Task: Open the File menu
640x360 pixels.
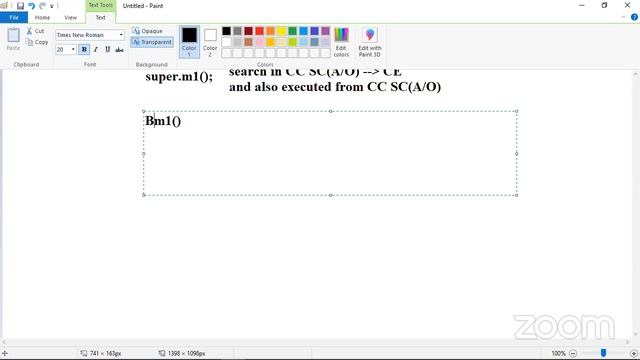Action: [14, 18]
